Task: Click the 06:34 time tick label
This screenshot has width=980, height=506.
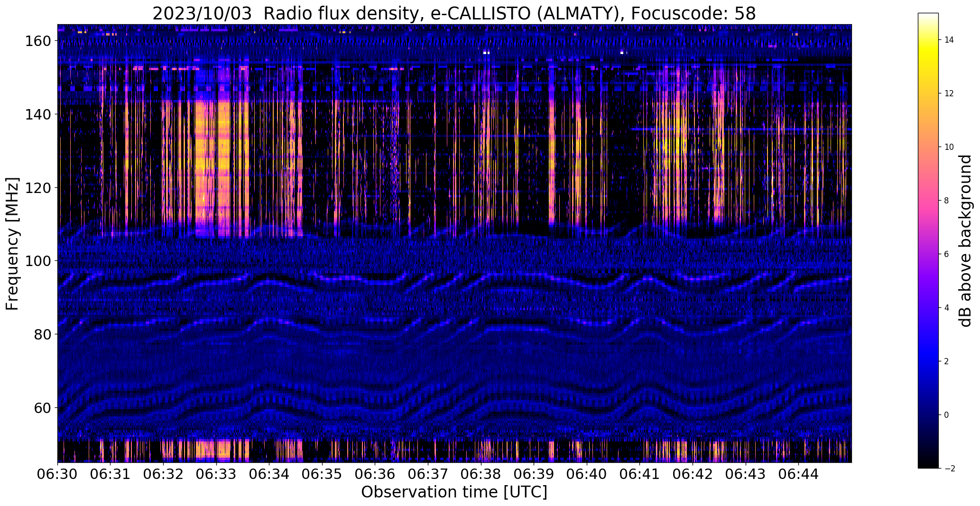Action: (269, 474)
